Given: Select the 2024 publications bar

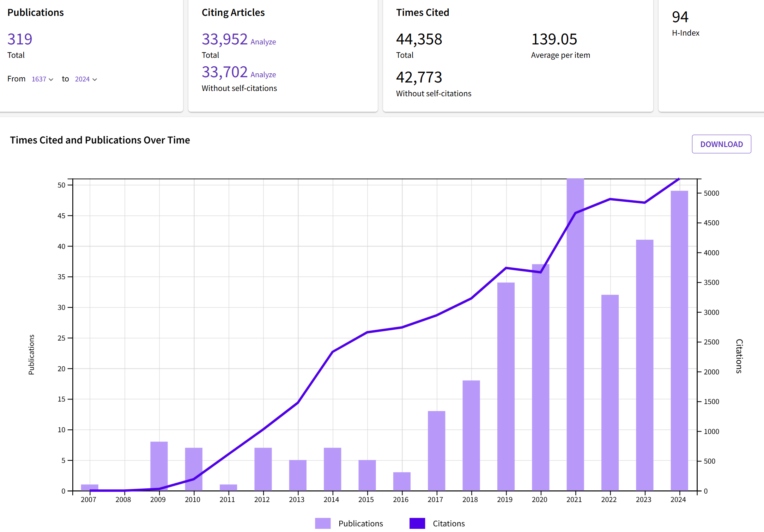Looking at the screenshot, I should click(x=679, y=341).
